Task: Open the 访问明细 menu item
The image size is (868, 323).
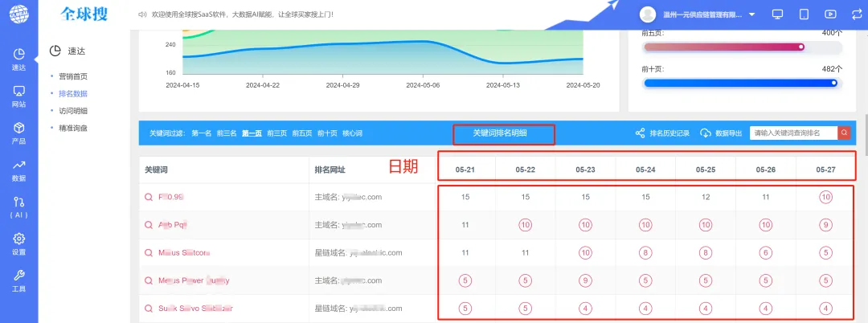Action: [73, 111]
